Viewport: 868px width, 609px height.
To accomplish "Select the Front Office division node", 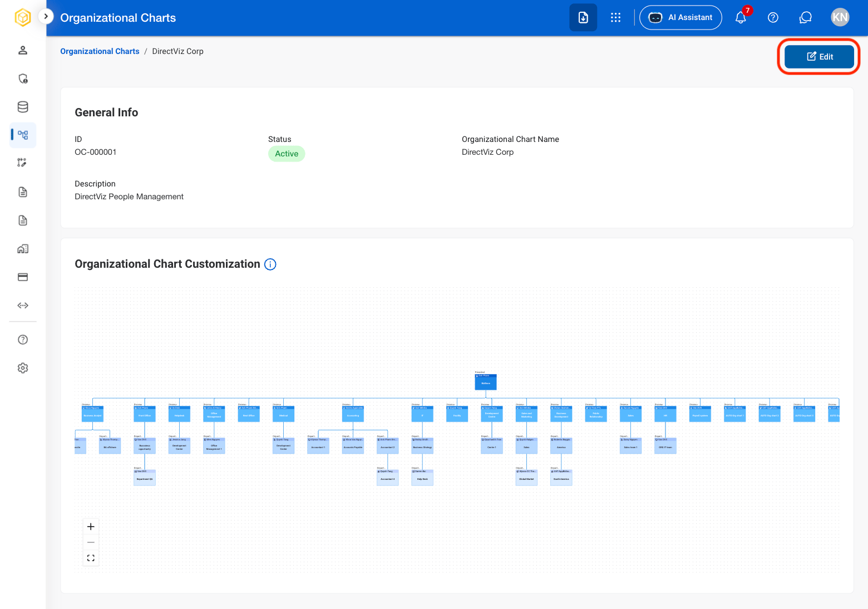I will 145,414.
